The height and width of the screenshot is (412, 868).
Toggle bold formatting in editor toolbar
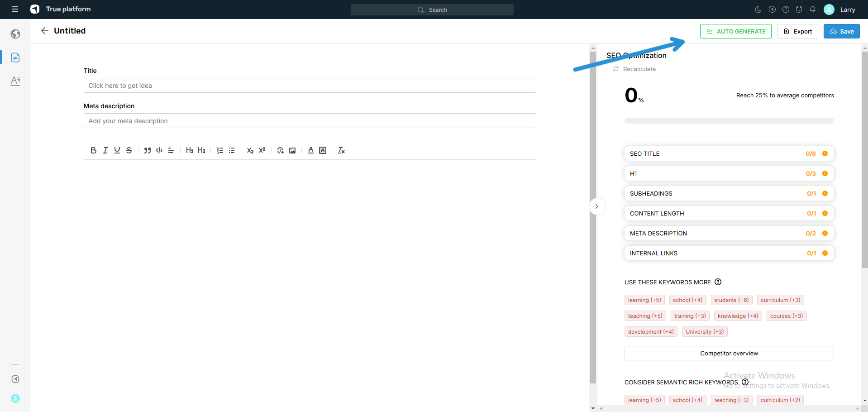93,150
